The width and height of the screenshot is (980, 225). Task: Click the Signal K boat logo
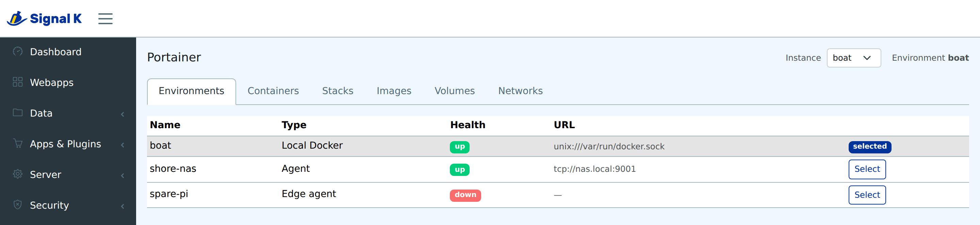tap(17, 18)
